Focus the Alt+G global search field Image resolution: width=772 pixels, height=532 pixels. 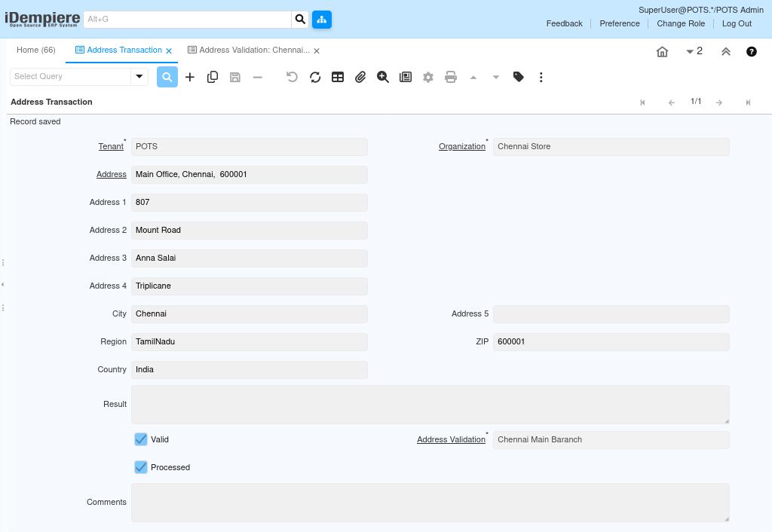(188, 19)
